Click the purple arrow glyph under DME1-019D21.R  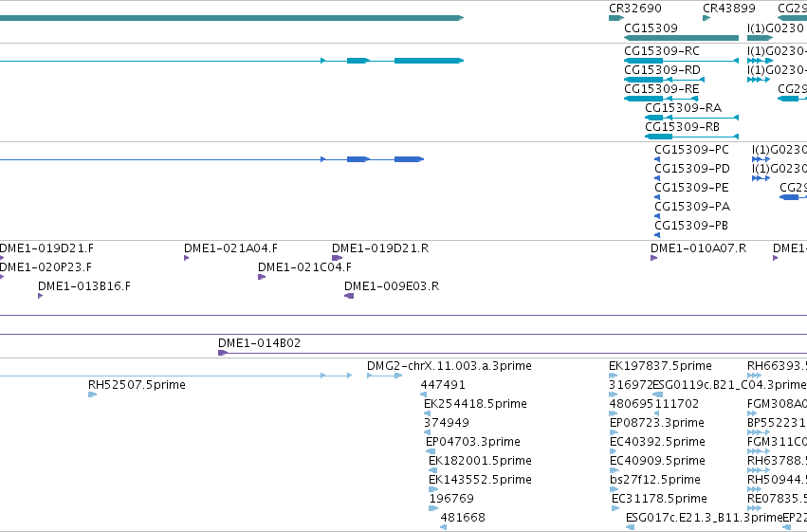(337, 258)
